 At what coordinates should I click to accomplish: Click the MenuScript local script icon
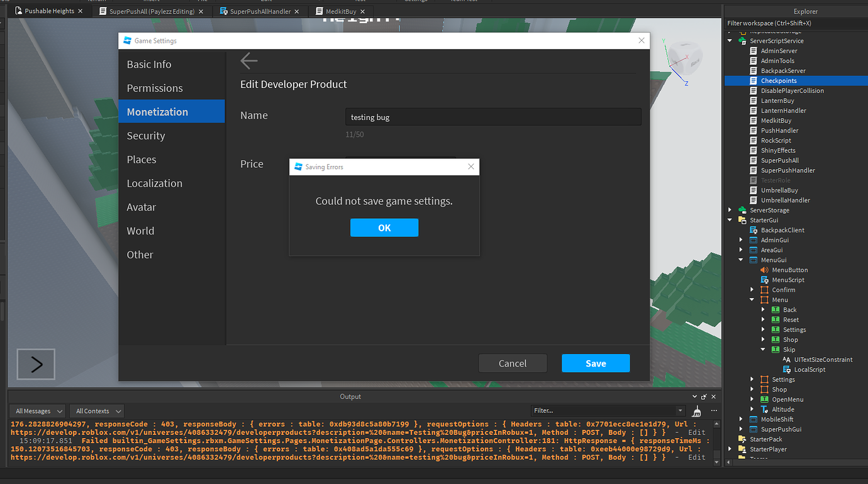click(x=765, y=280)
